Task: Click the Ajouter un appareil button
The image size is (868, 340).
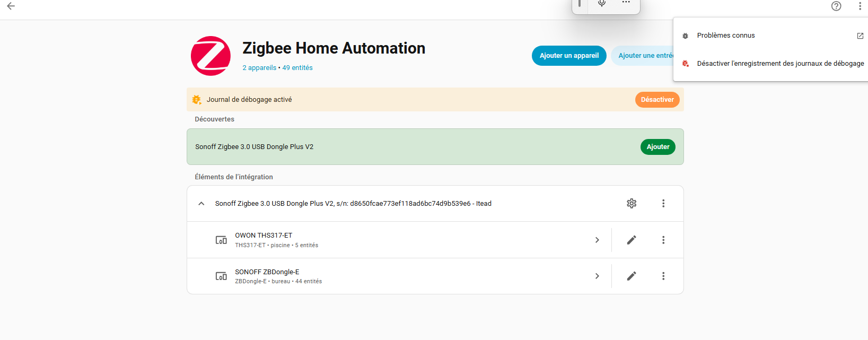Action: pyautogui.click(x=569, y=56)
